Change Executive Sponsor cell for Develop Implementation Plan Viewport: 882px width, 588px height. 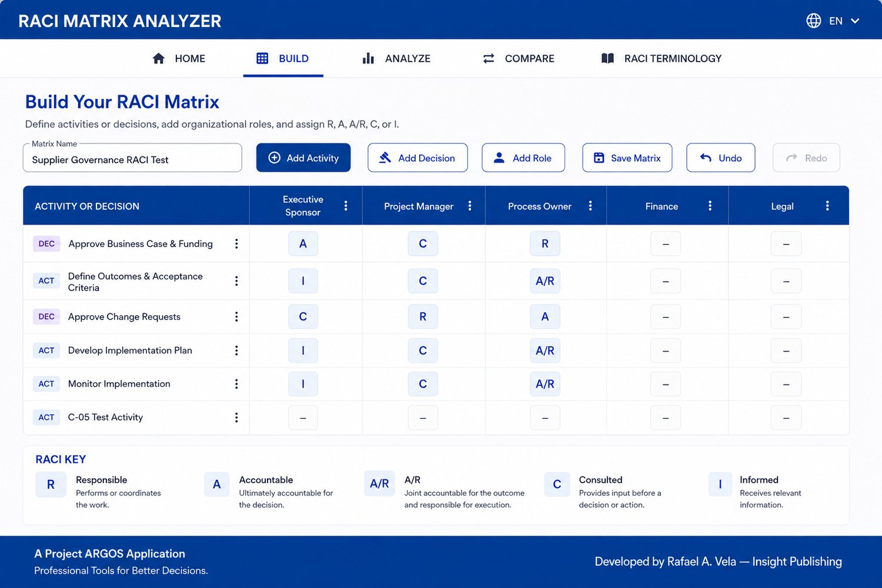[303, 350]
